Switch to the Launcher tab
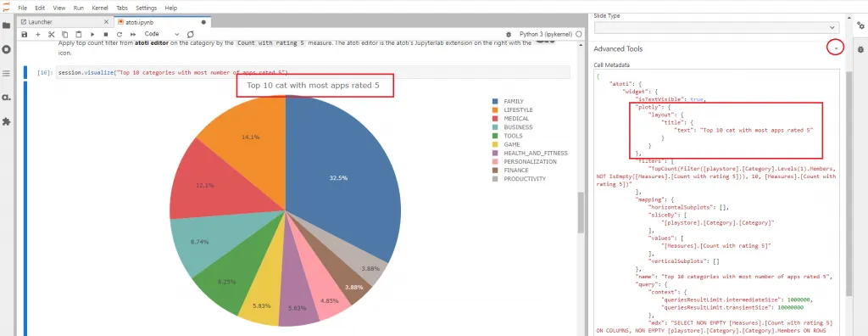This screenshot has width=868, height=336. [x=64, y=22]
